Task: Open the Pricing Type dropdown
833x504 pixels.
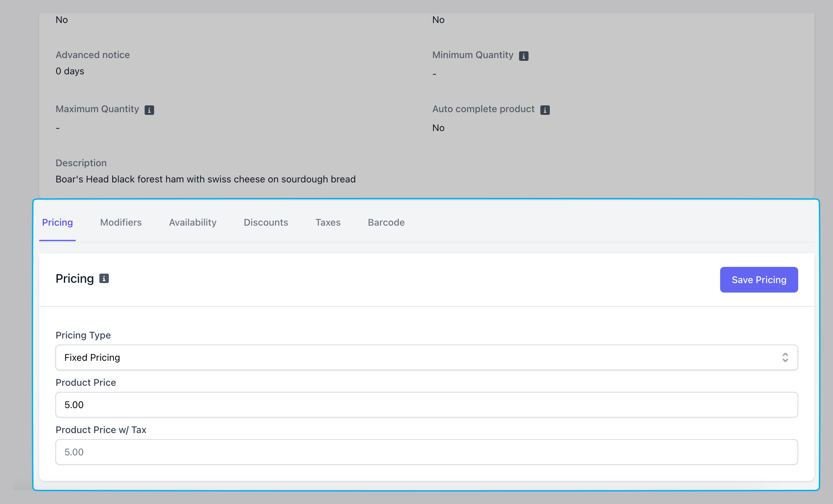Action: [x=426, y=357]
